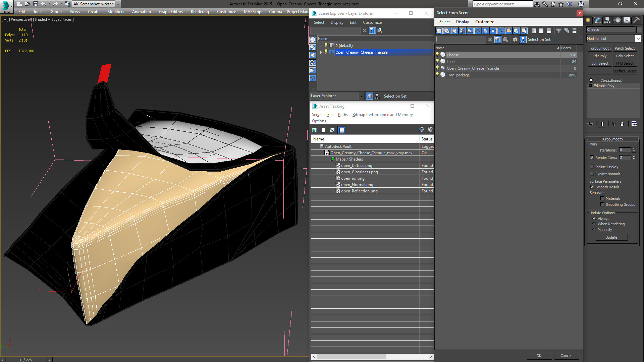This screenshot has height=362, width=644.
Task: Open the Display command panel tab
Action: coord(627,20)
